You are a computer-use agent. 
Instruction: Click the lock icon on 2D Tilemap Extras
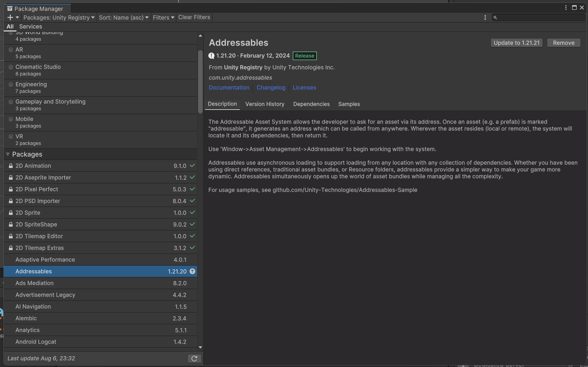coord(11,248)
